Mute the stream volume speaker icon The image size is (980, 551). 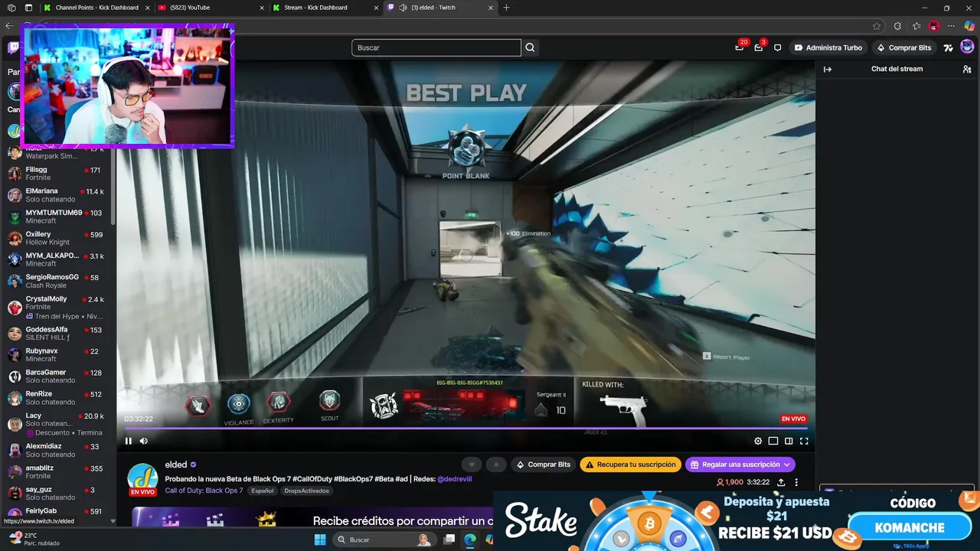tap(143, 441)
